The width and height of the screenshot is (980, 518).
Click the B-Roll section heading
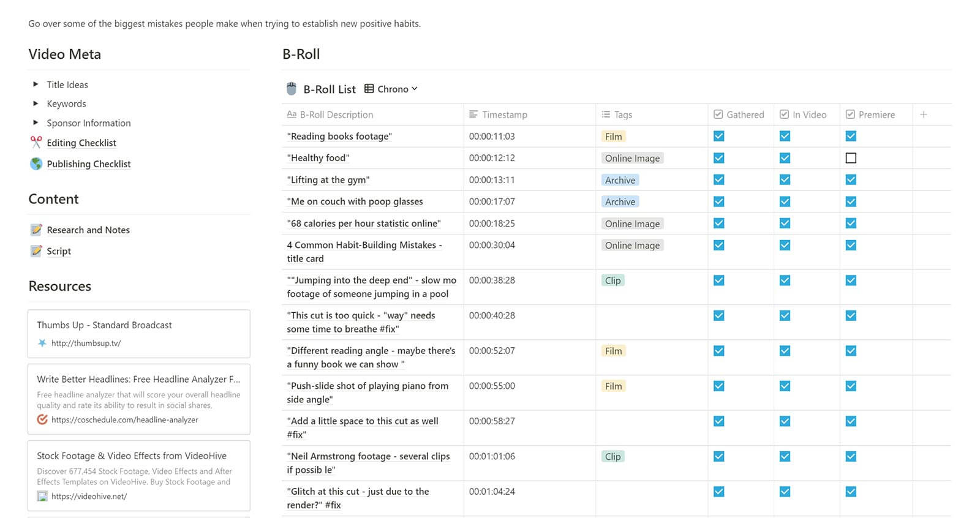pyautogui.click(x=301, y=54)
